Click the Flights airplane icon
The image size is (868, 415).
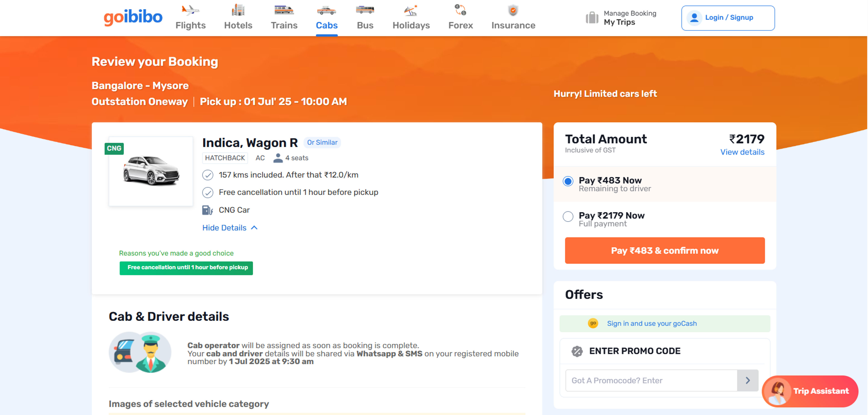pyautogui.click(x=190, y=10)
